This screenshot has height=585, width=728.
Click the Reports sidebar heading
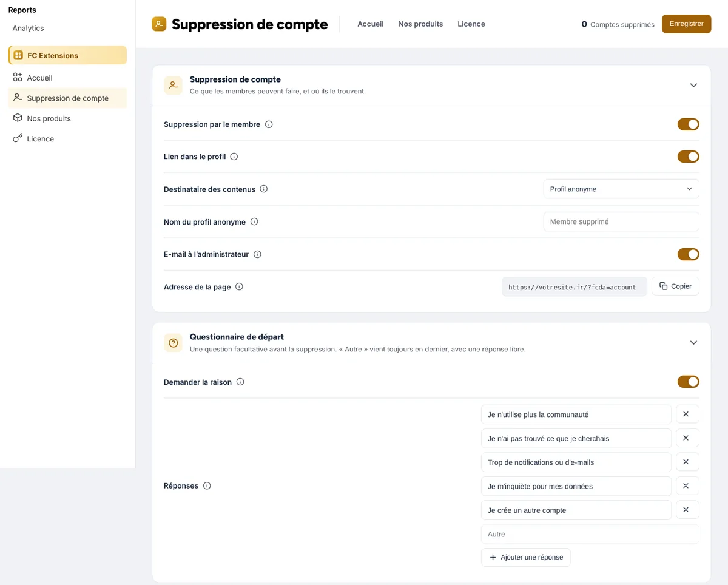(x=22, y=10)
